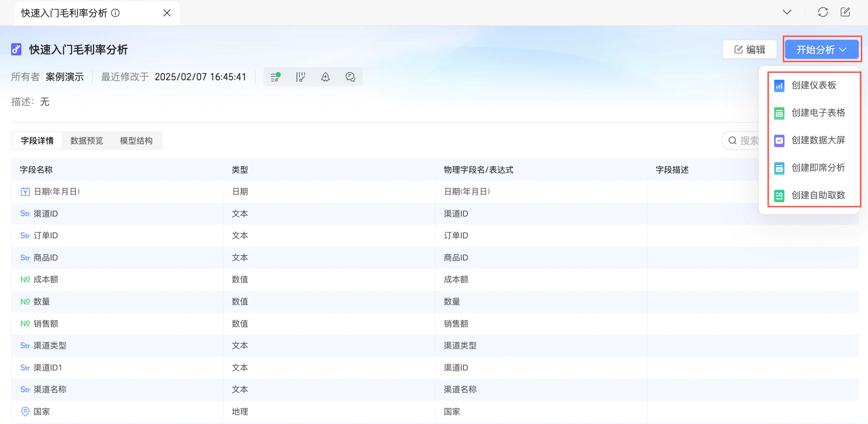This screenshot has width=868, height=424.
Task: Click the calendar icon of 日期(年月日) field
Action: (x=25, y=191)
